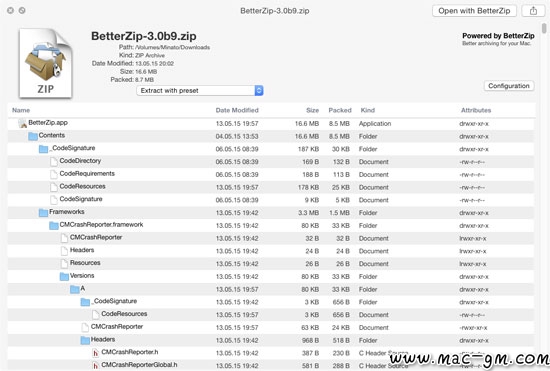Image resolution: width=550 pixels, height=371 pixels.
Task: Click the Attributes column header
Action: pyautogui.click(x=476, y=110)
